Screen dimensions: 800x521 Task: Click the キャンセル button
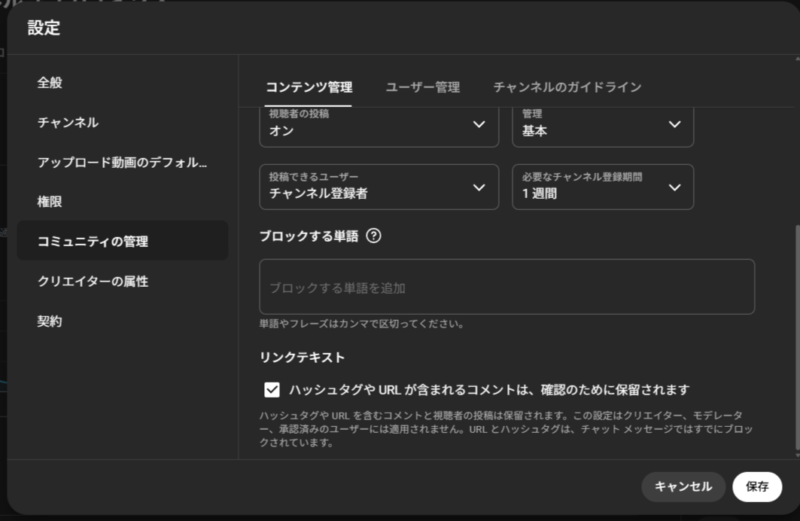(x=683, y=487)
